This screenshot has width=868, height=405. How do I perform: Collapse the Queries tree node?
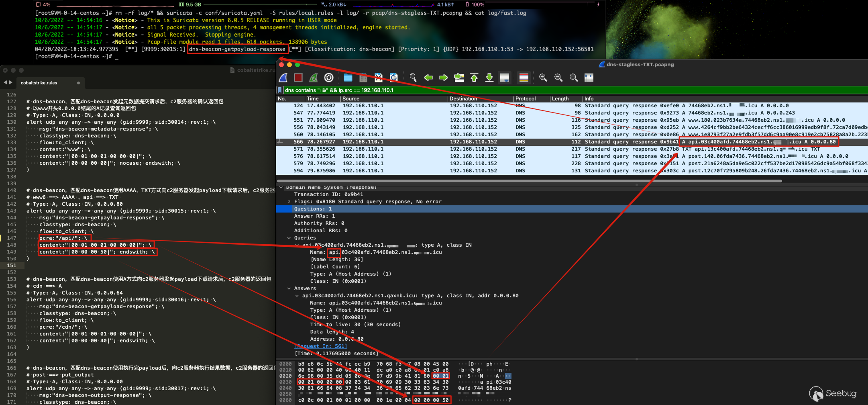click(x=289, y=238)
